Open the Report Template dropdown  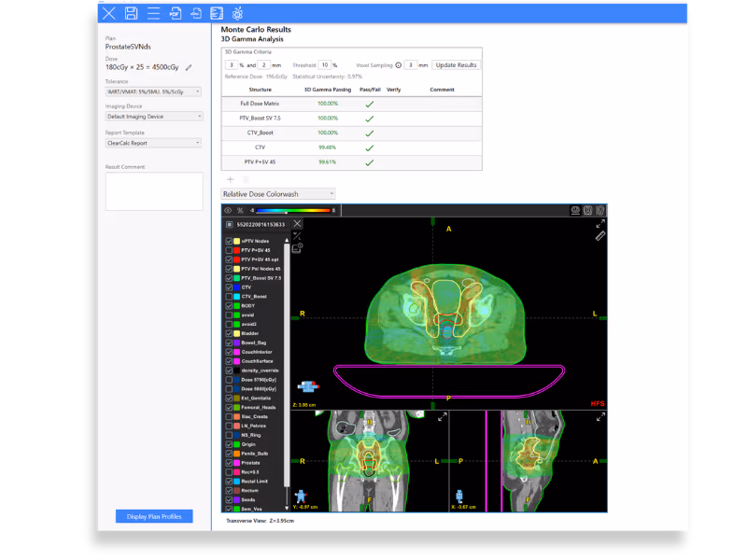153,143
